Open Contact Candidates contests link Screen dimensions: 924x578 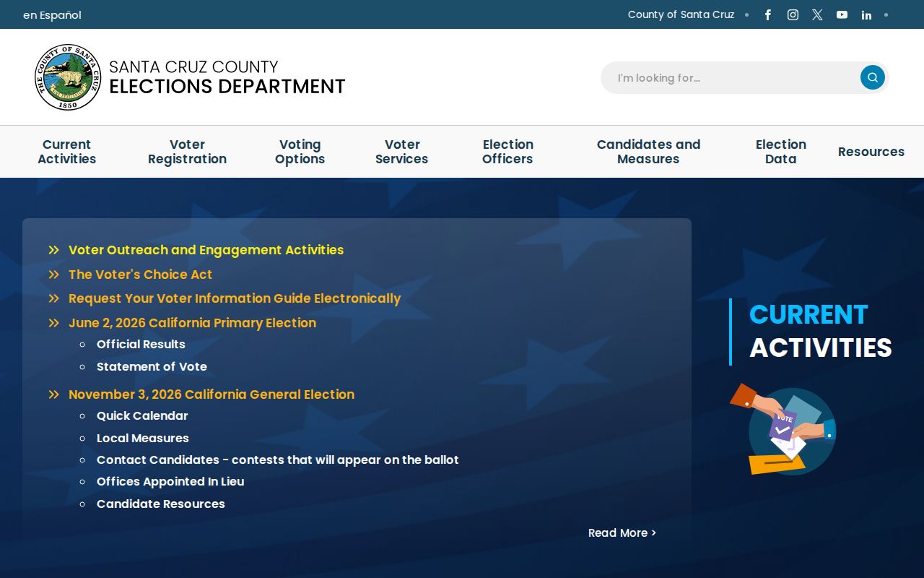point(277,460)
